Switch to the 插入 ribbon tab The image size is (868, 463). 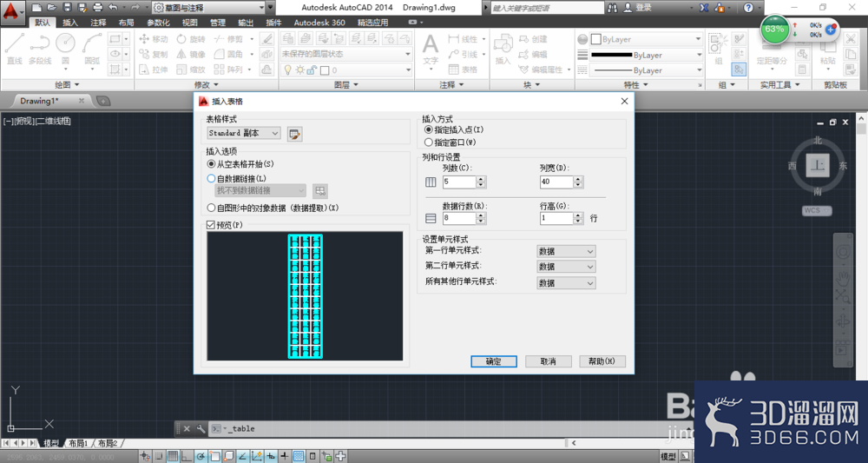tap(70, 23)
